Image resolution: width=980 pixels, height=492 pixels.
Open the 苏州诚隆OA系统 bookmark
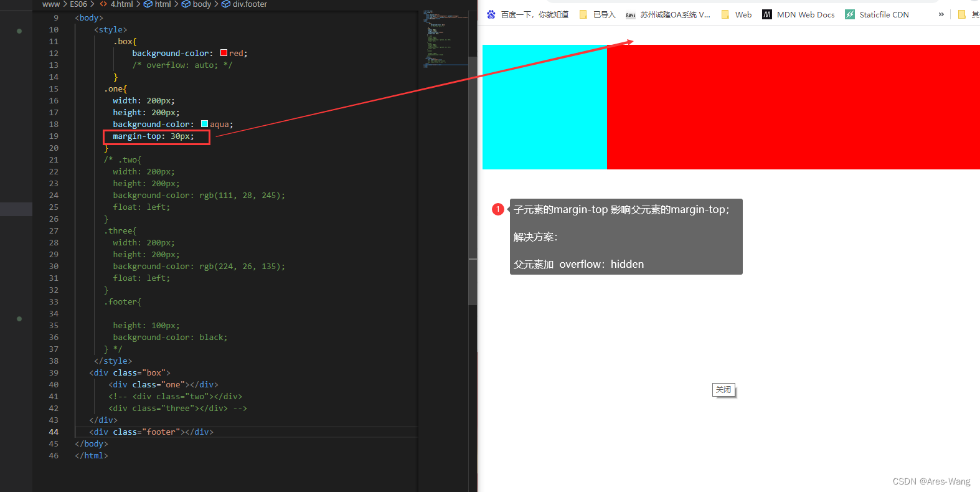click(668, 14)
